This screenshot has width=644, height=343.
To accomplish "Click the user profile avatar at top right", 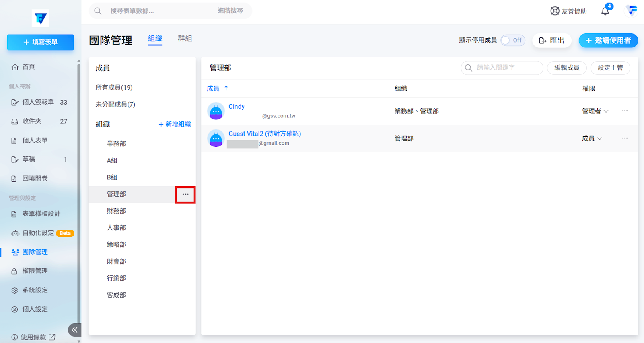I will [632, 11].
